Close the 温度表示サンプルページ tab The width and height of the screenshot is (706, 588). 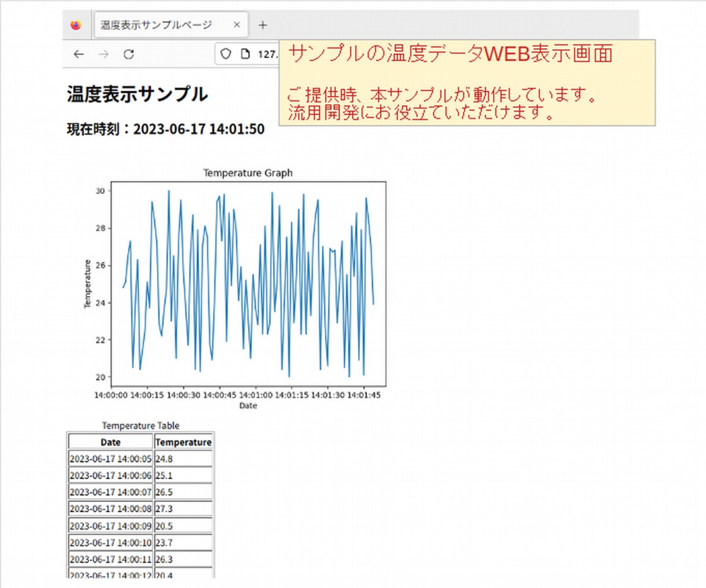tap(237, 25)
